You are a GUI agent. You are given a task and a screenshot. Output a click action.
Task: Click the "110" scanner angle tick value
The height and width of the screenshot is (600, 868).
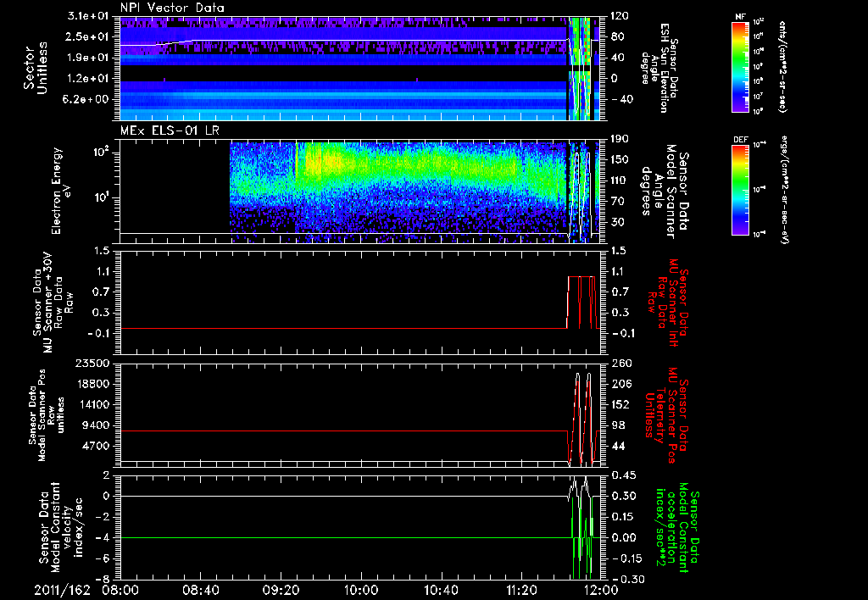[x=620, y=181]
